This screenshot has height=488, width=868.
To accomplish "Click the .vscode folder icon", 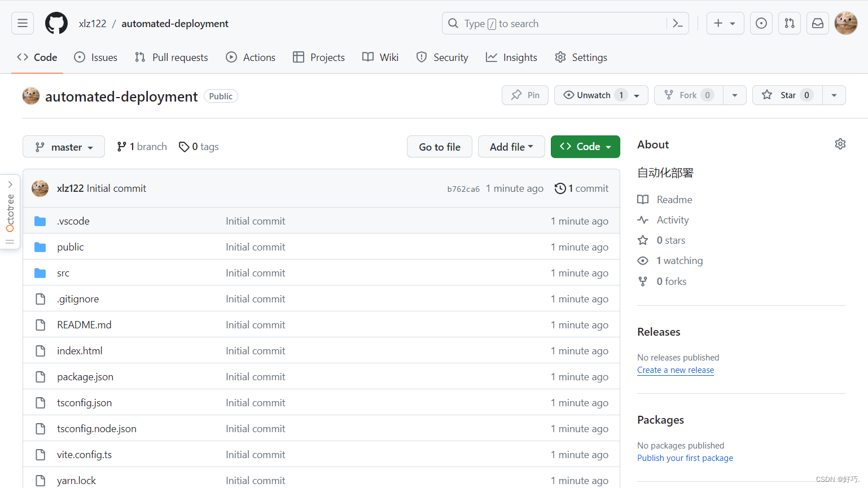I will tap(40, 221).
